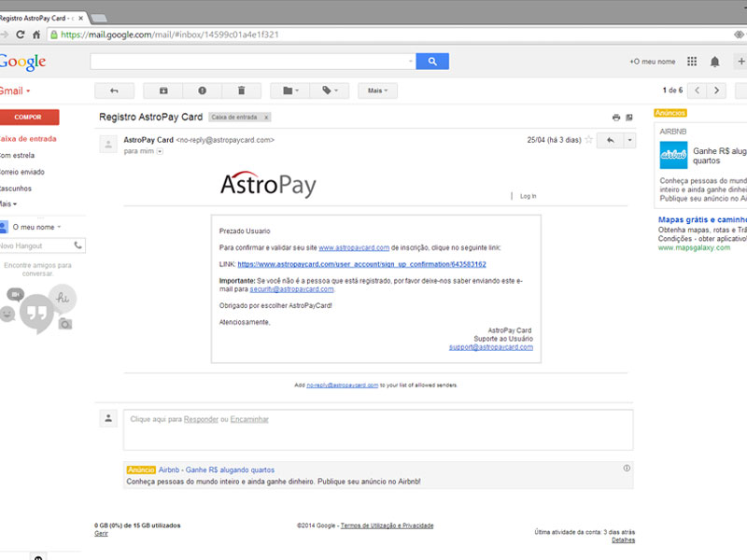Open the 'Mover para' folder dropdown
Image resolution: width=747 pixels, height=560 pixels.
290,91
